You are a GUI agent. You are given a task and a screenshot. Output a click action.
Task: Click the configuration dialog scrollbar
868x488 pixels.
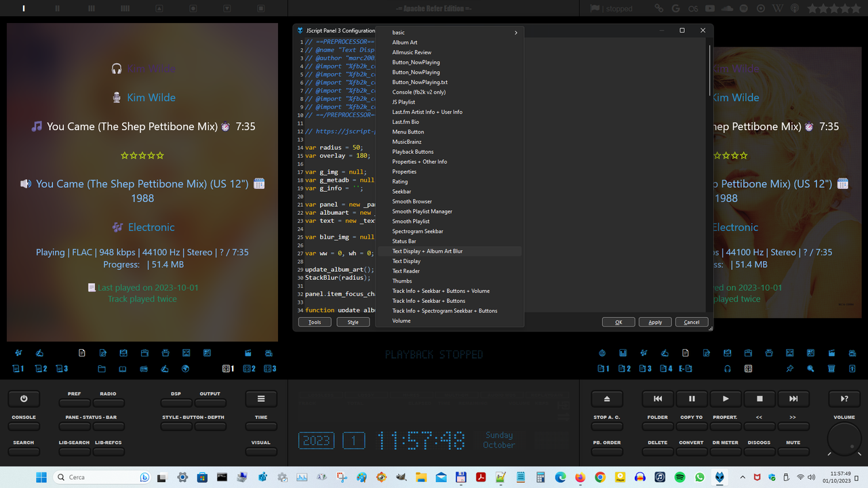coord(710,68)
